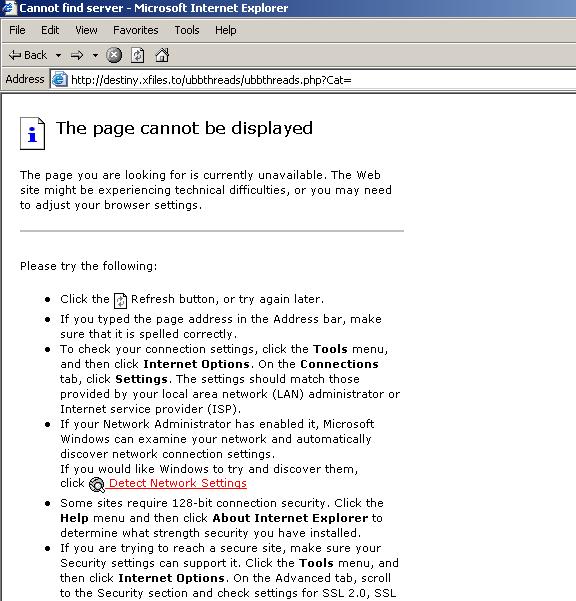Viewport: 576px width, 601px height.
Task: Click 'Please try the following:' text
Action: (89, 266)
